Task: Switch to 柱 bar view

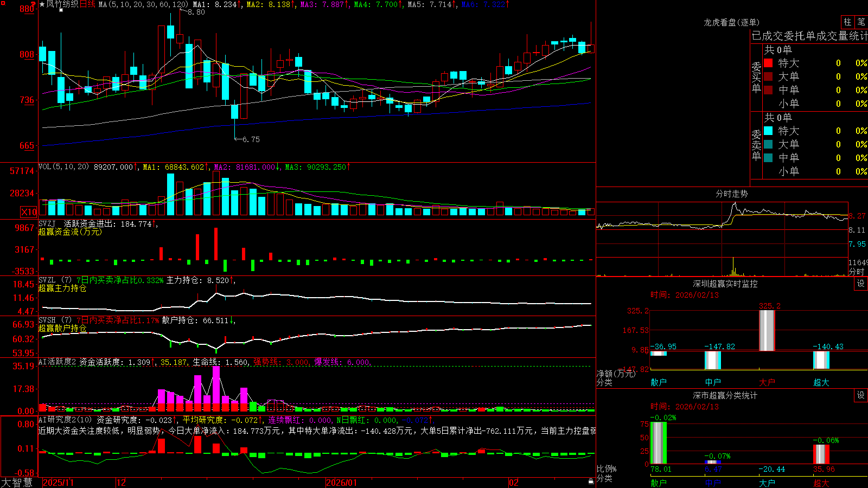Action: coord(847,22)
